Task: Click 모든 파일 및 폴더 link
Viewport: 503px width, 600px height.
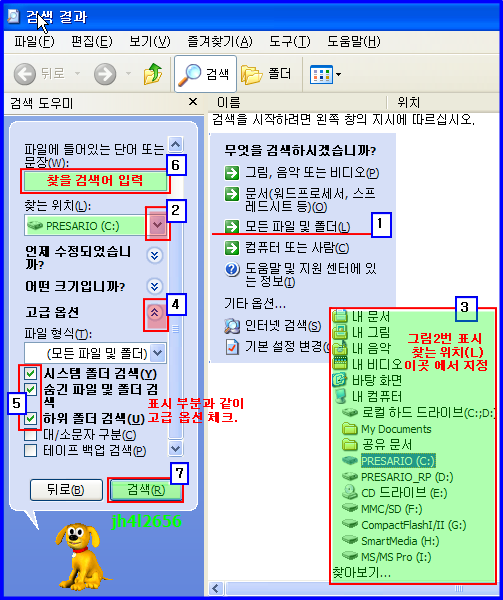Action: click(297, 227)
